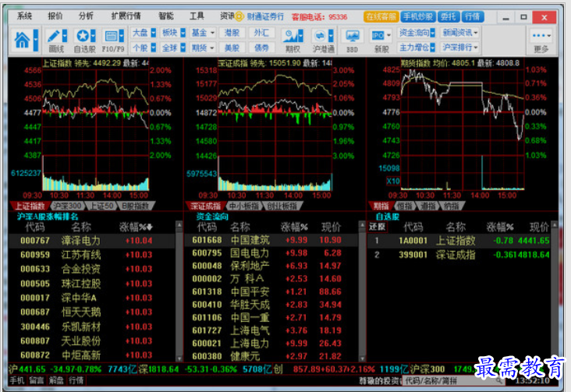Screen dimensions: 571x392
Task: Open the BBD monitor icon
Action: pos(353,39)
